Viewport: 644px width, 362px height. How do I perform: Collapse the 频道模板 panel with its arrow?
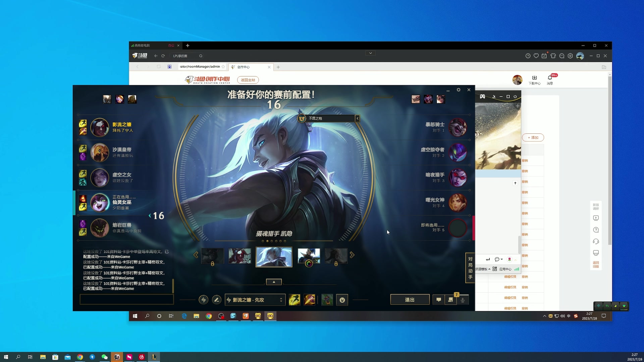pyautogui.click(x=489, y=269)
